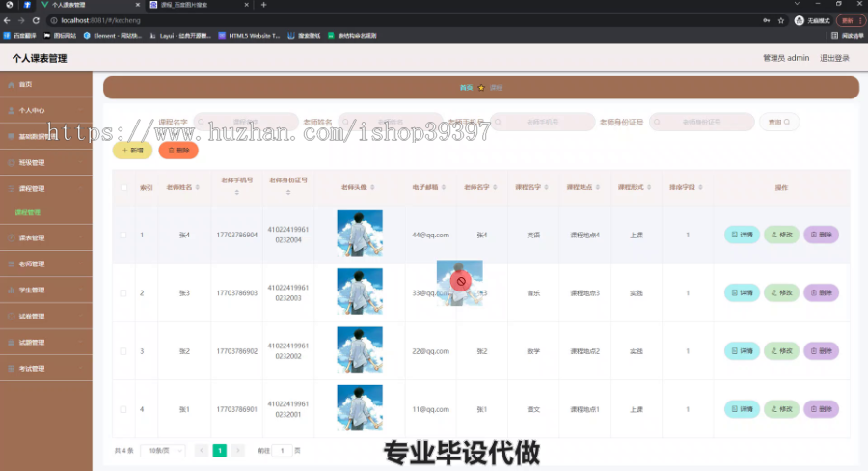Image resolution: width=868 pixels, height=471 pixels.
Task: Select the green 课程管理 submenu item
Action: point(27,212)
